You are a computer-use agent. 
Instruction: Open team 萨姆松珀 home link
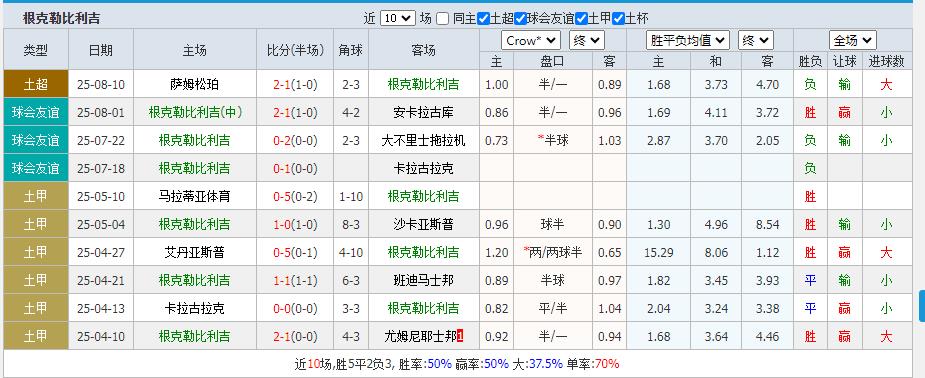coord(195,84)
